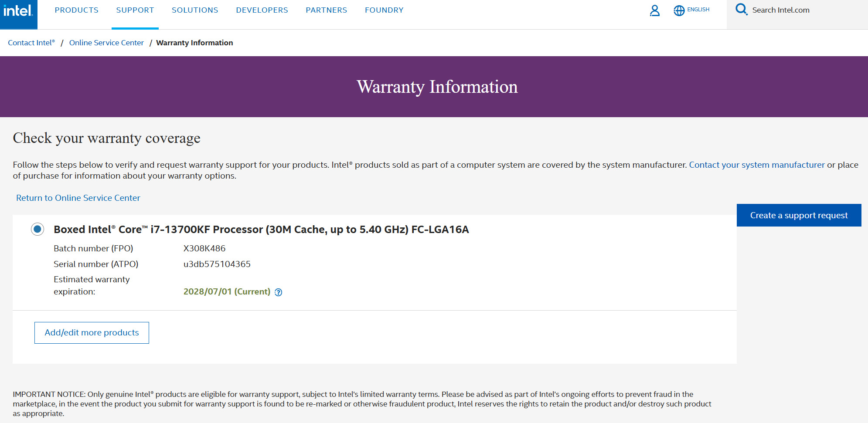Viewport: 868px width, 423px height.
Task: Click the warranty expiration help icon
Action: [279, 292]
